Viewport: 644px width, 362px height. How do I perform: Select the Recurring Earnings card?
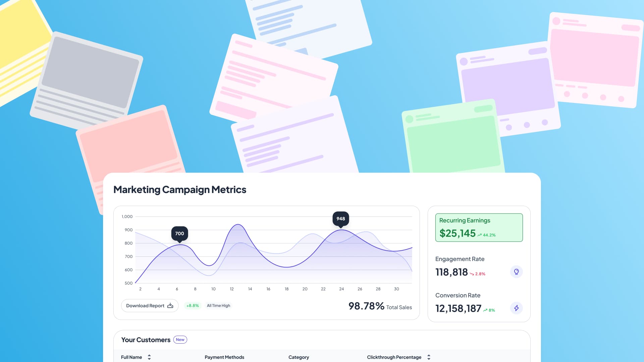(479, 227)
